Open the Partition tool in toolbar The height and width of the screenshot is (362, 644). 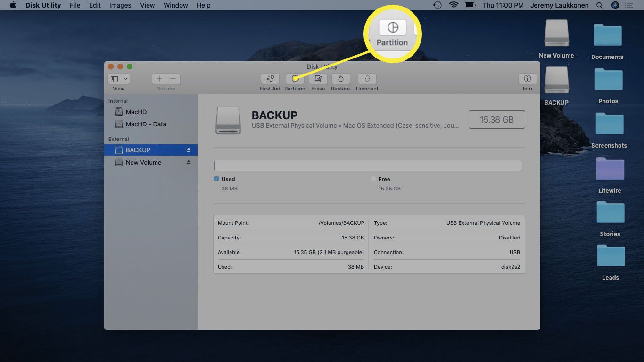pyautogui.click(x=295, y=79)
